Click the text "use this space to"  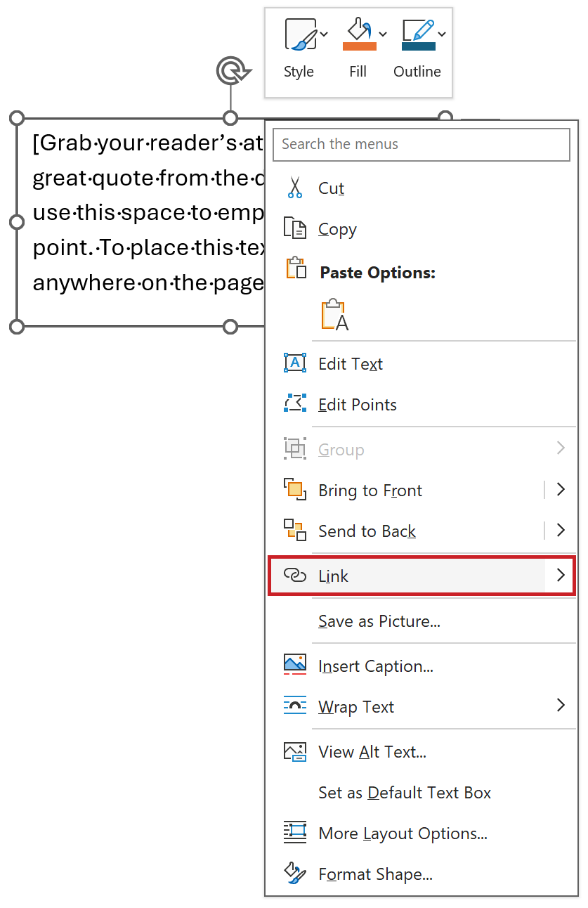148,213
